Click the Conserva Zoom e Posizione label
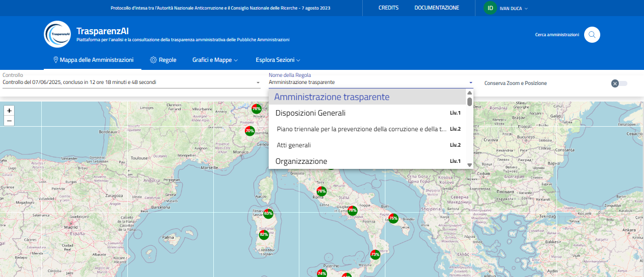 [x=515, y=83]
